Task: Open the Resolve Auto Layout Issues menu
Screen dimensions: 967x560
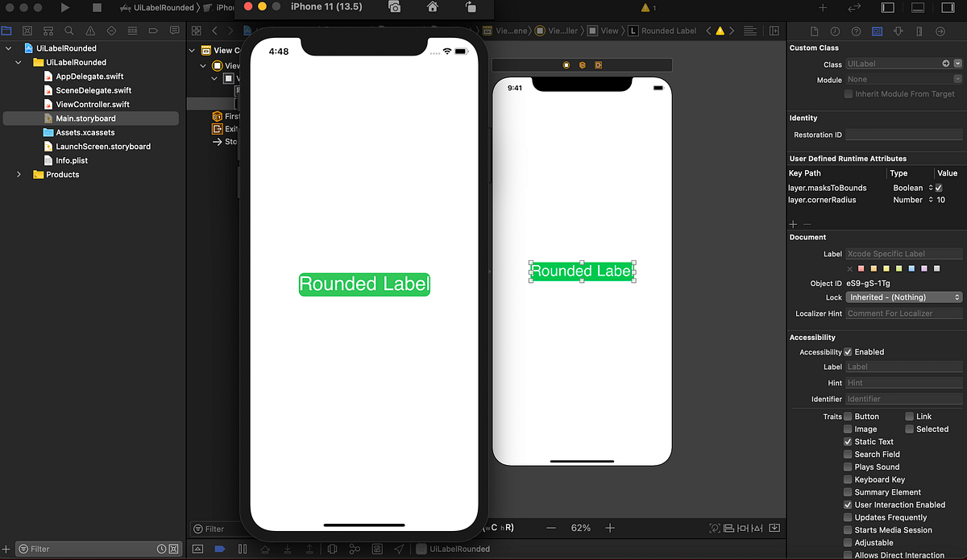Action: tap(756, 528)
